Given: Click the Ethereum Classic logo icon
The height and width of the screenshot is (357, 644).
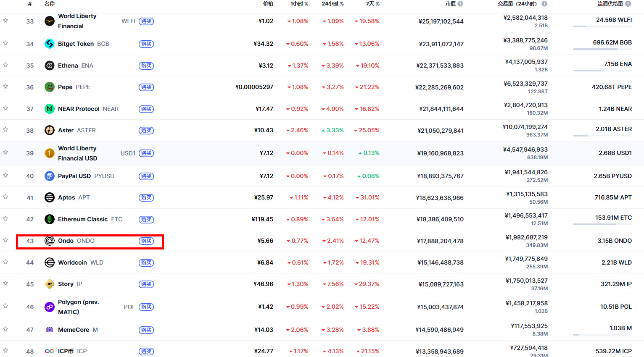Looking at the screenshot, I should coord(50,219).
